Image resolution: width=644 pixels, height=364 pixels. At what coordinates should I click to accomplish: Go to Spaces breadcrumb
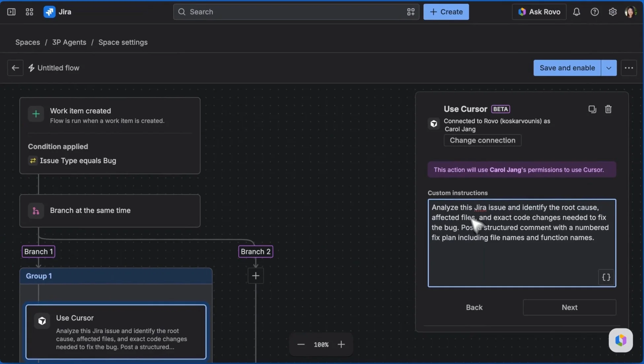[x=28, y=42]
